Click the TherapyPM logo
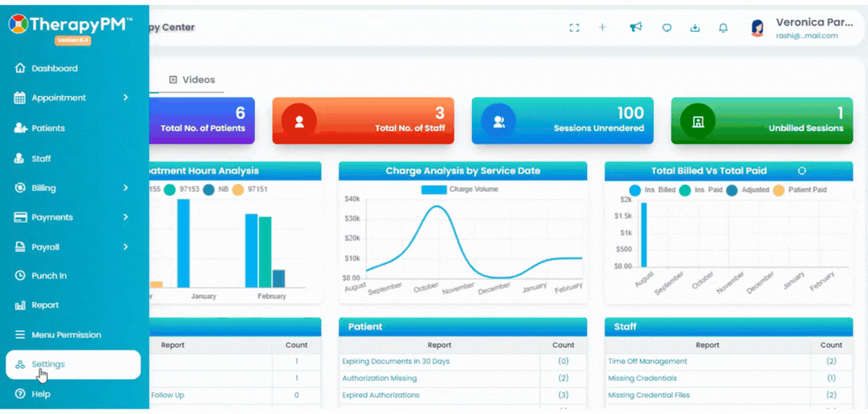 pyautogui.click(x=70, y=24)
